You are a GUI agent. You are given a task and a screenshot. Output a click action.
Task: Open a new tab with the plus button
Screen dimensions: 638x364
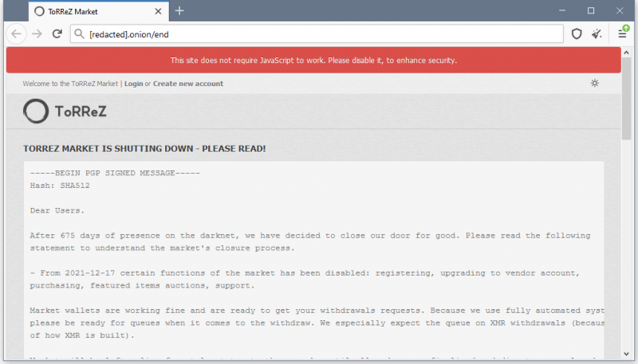coord(179,10)
